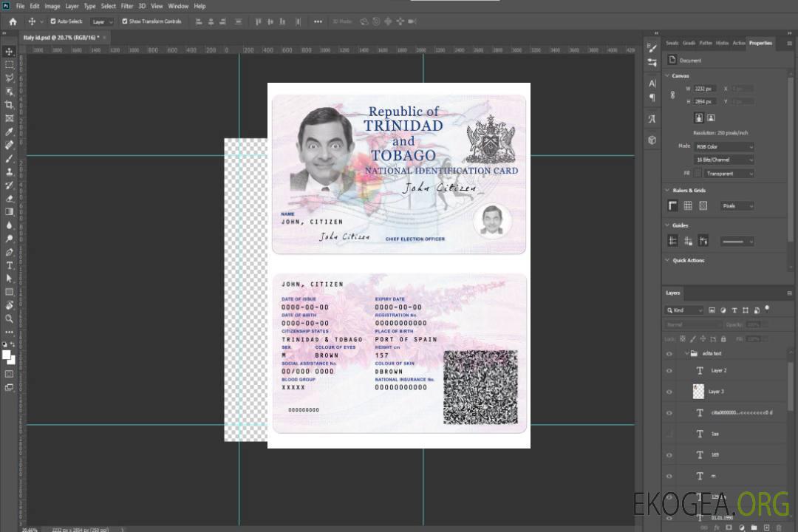Open the Filter menu
This screenshot has width=798, height=532.
(x=127, y=6)
